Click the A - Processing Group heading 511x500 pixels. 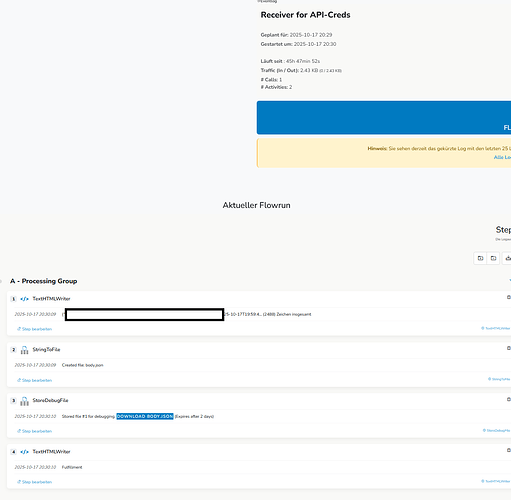(44, 281)
